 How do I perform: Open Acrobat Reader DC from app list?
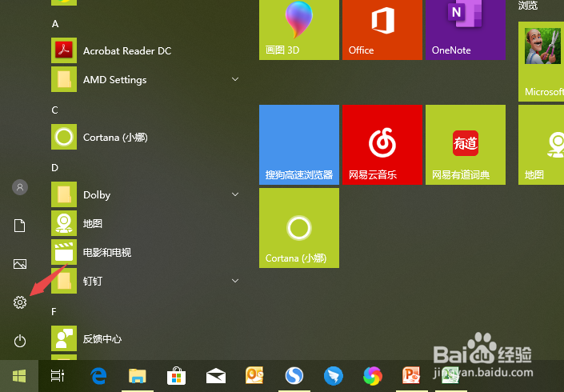pyautogui.click(x=144, y=50)
